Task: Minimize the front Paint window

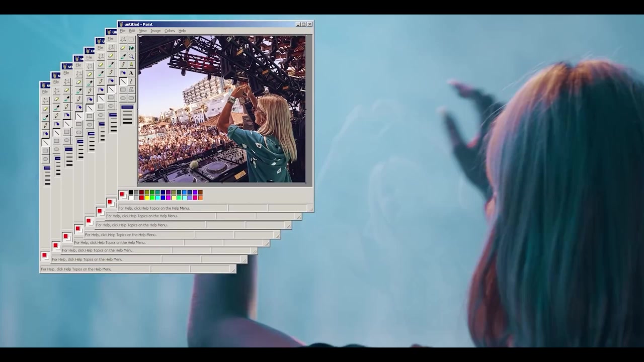Action: point(298,24)
